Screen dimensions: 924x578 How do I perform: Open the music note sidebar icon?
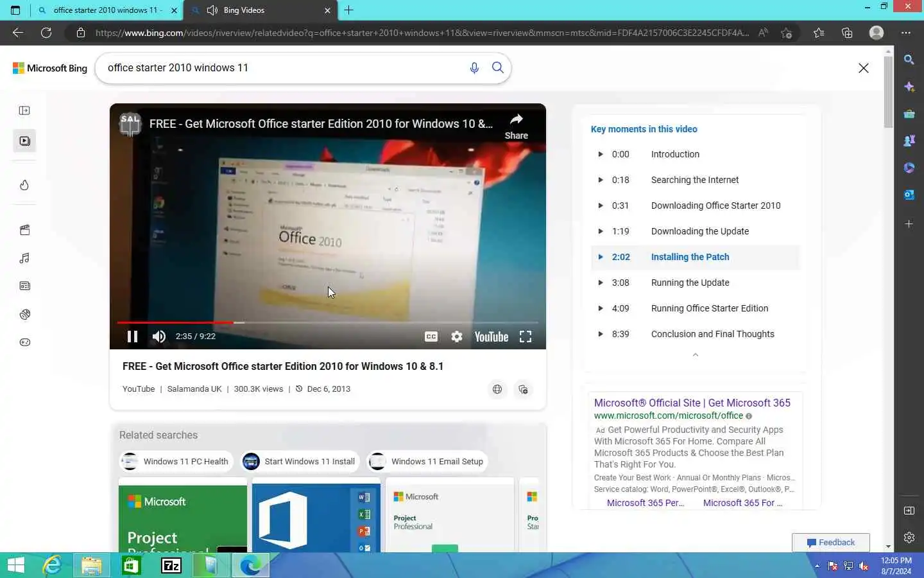click(x=24, y=258)
